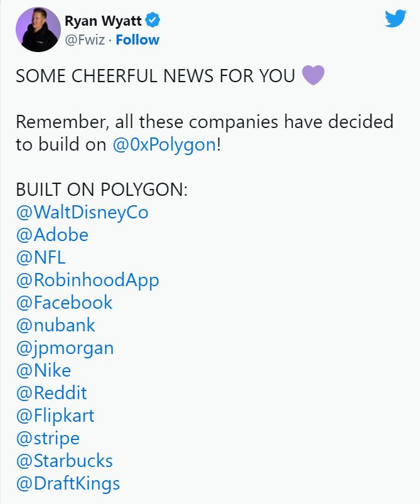420x504 pixels.
Task: Select the @Facebook mention
Action: click(64, 303)
